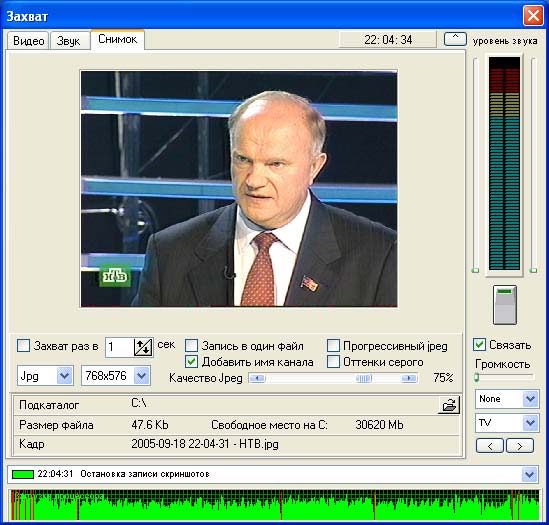Image resolution: width=549 pixels, height=525 pixels.
Task: Click the Jpeg quality slider thumb
Action: click(364, 378)
